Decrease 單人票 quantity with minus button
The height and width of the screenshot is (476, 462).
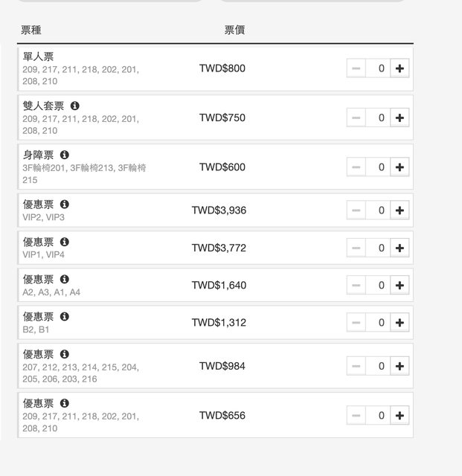coord(356,68)
